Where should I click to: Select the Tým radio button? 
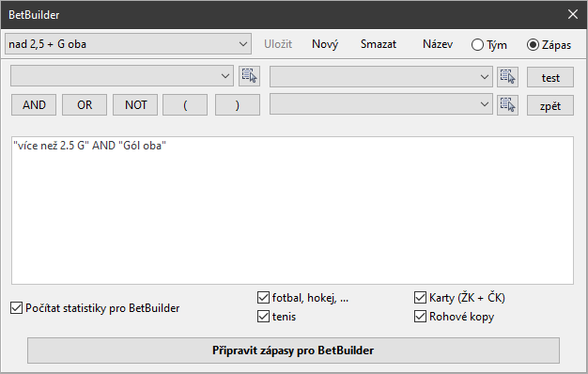click(x=489, y=45)
